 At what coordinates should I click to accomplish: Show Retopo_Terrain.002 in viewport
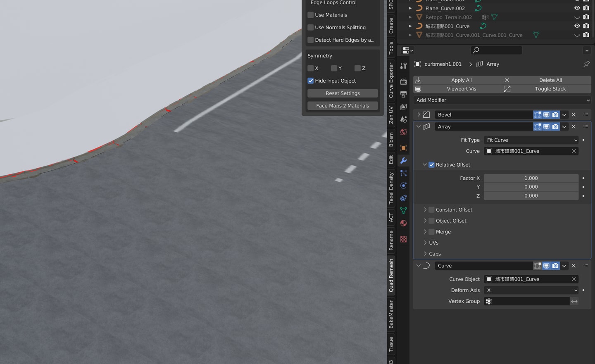tap(577, 17)
